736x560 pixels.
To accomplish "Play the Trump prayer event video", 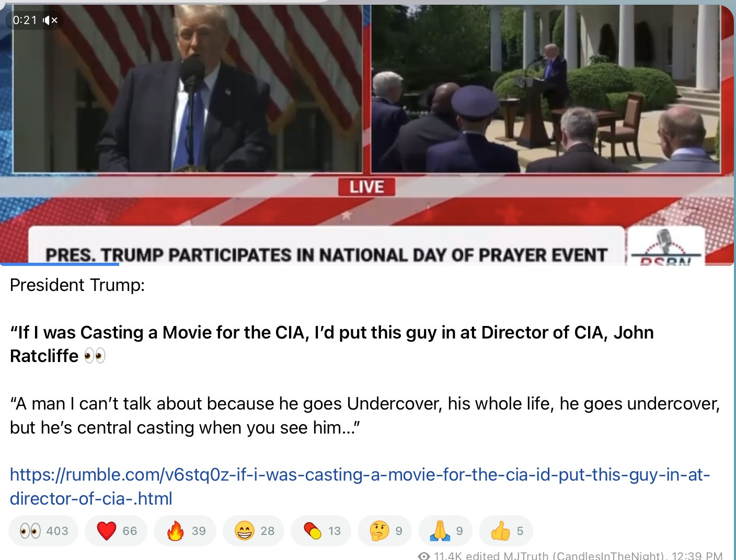I will pyautogui.click(x=366, y=131).
